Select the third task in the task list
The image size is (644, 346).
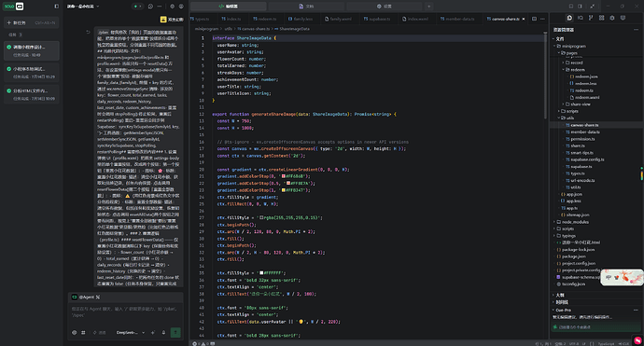coord(32,94)
